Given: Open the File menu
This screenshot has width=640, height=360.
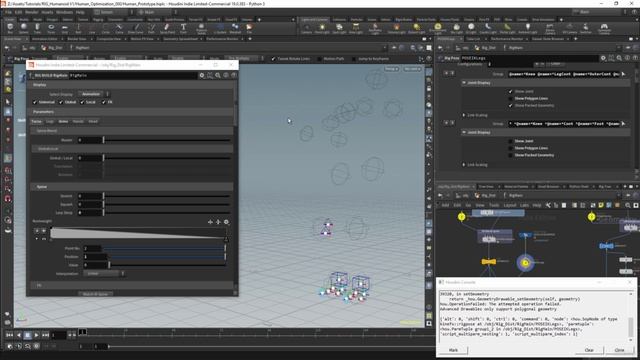Looking at the screenshot, I should (8, 12).
